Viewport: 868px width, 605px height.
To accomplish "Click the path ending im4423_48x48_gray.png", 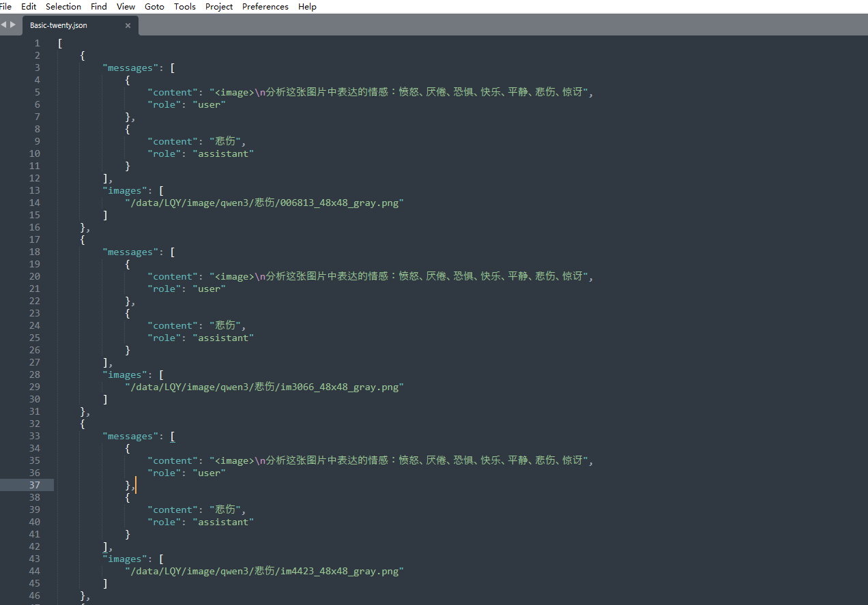I will (x=264, y=571).
